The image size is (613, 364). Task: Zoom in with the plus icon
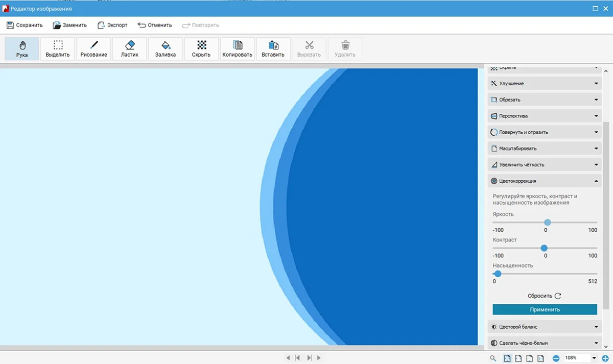(605, 358)
